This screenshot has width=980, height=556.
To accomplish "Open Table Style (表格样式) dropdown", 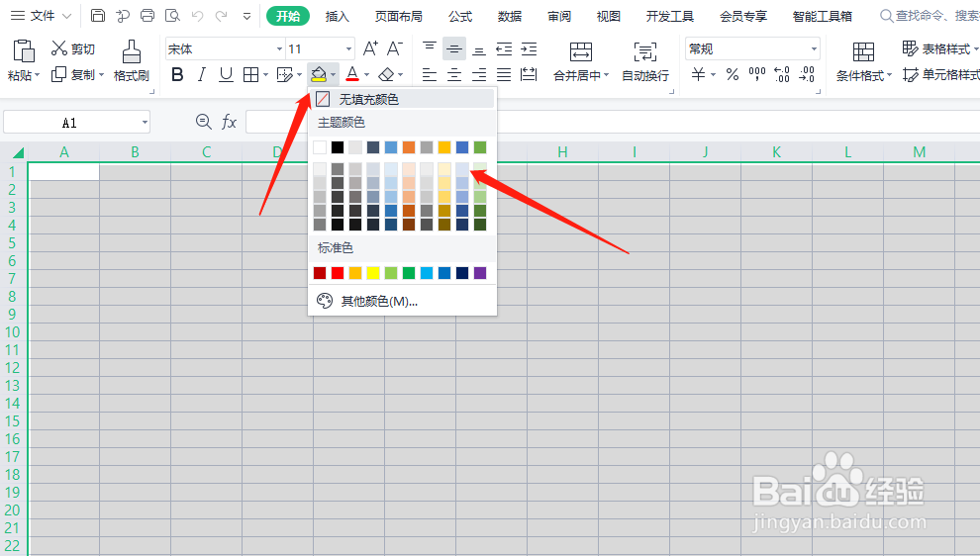I will (940, 48).
